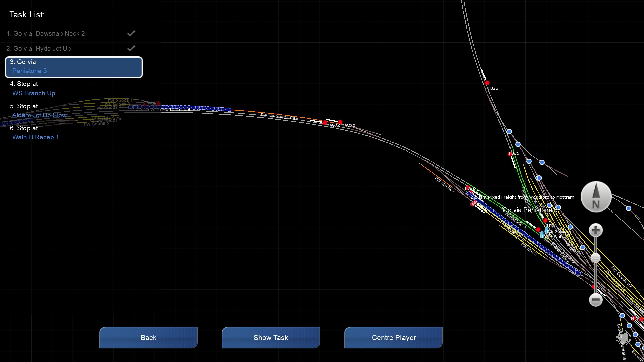This screenshot has width=644, height=362.
Task: Click checkmark beside Dewsnap Neck 2 task
Action: click(131, 33)
